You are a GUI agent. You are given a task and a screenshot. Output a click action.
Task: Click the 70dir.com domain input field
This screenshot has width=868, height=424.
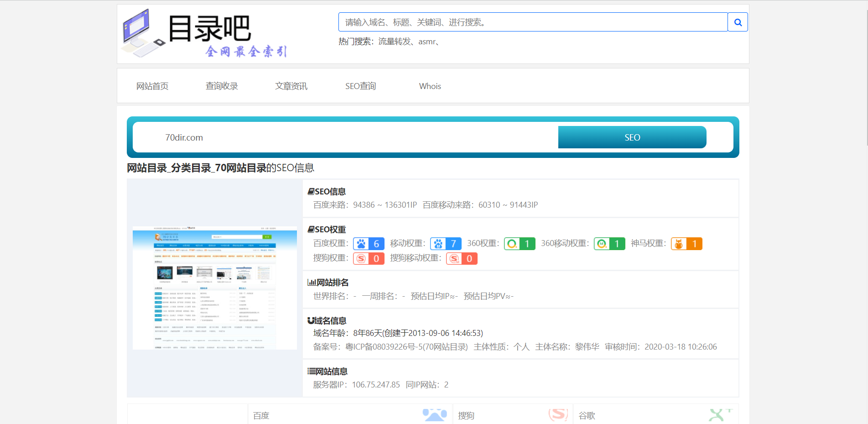[x=345, y=137]
